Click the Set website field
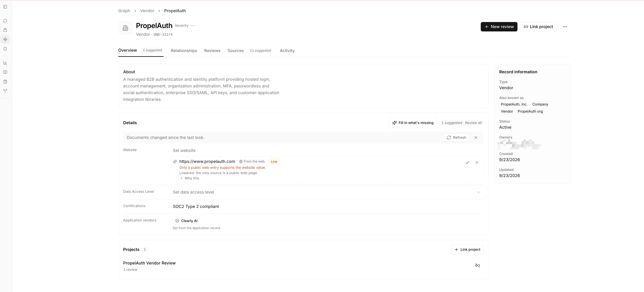This screenshot has width=644, height=292. 327,151
